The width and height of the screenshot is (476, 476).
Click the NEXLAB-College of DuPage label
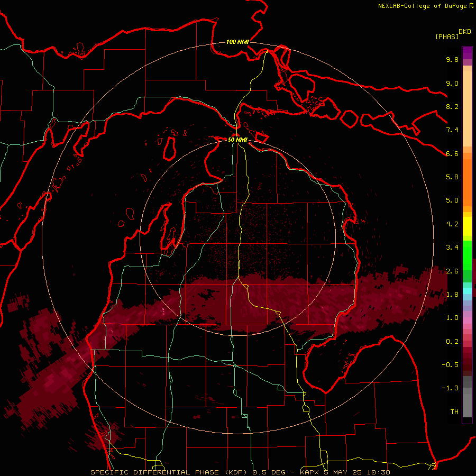[x=422, y=6]
